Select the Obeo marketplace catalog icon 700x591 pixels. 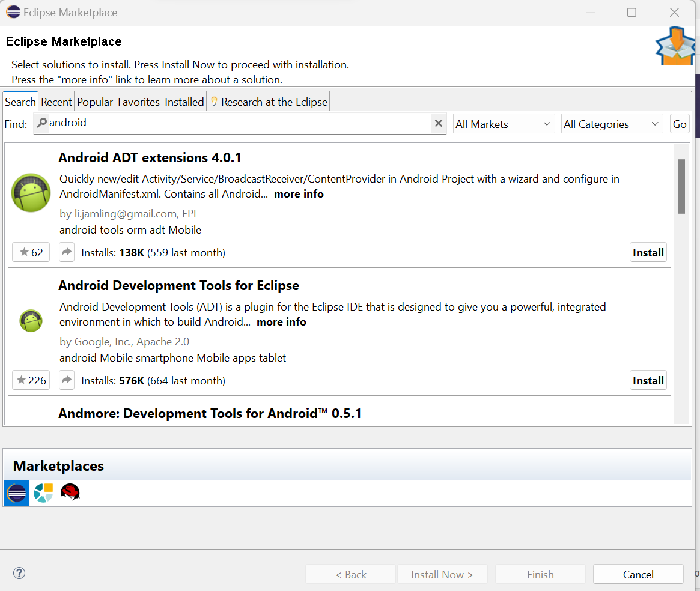(x=43, y=492)
